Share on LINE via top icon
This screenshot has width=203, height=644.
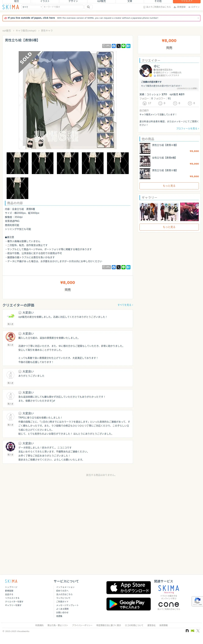coord(123,46)
